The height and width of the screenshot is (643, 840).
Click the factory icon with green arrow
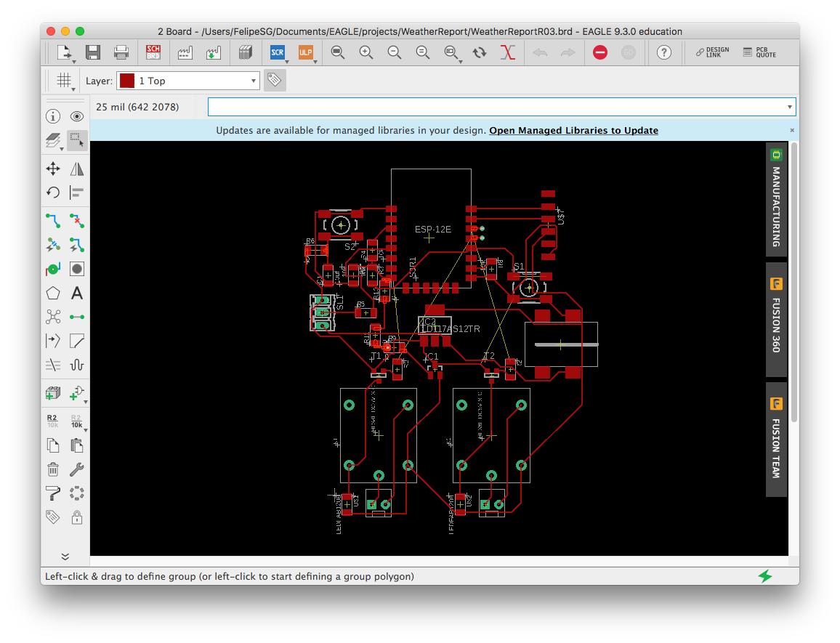[213, 52]
